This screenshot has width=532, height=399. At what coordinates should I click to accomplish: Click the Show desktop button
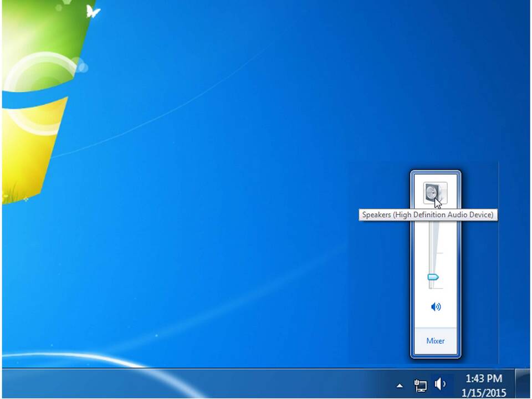[x=523, y=383]
